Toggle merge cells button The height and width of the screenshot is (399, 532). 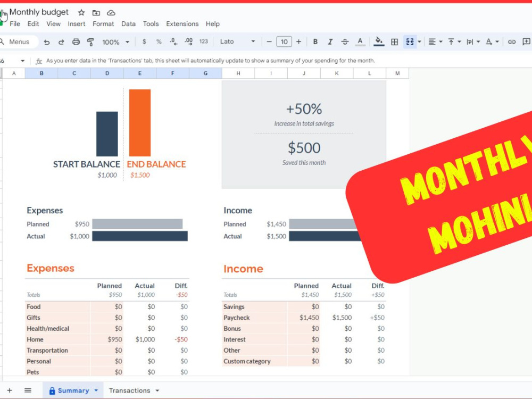410,41
